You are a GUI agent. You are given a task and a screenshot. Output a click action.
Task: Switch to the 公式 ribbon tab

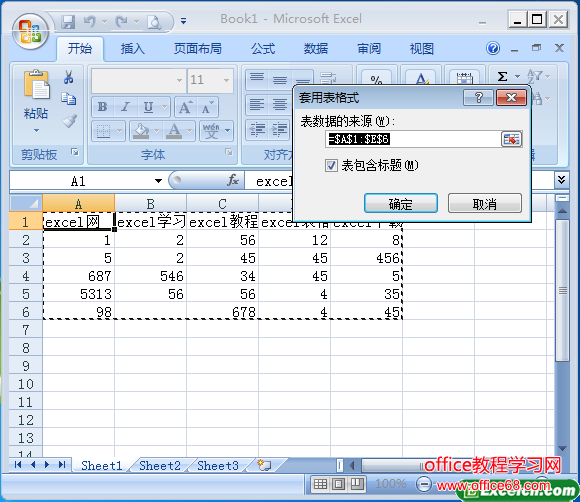[263, 48]
